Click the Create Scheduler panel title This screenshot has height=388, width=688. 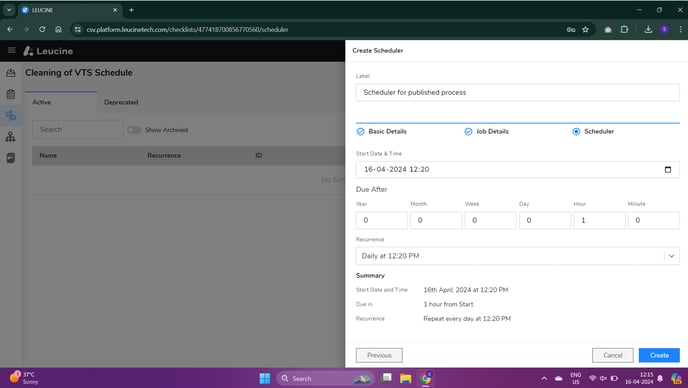point(378,50)
